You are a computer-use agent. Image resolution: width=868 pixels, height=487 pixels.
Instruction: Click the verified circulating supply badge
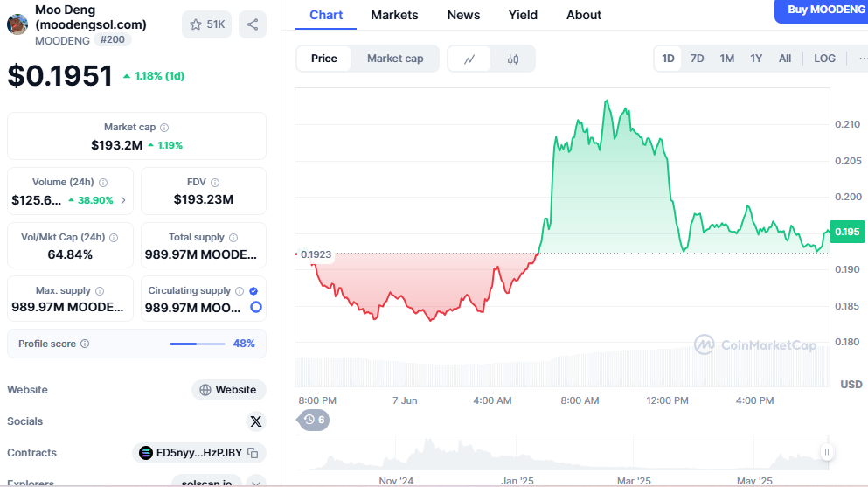click(253, 291)
